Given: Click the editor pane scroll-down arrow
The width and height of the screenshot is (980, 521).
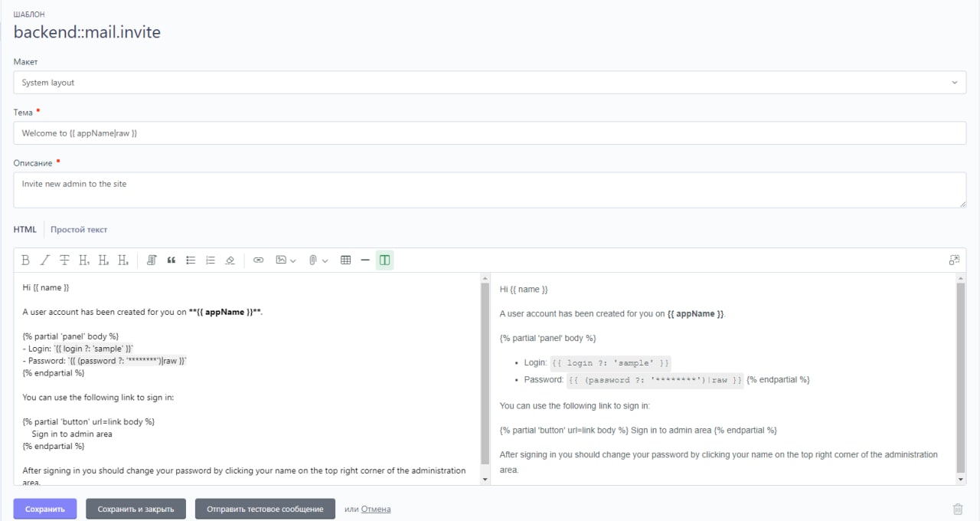Looking at the screenshot, I should [x=485, y=480].
